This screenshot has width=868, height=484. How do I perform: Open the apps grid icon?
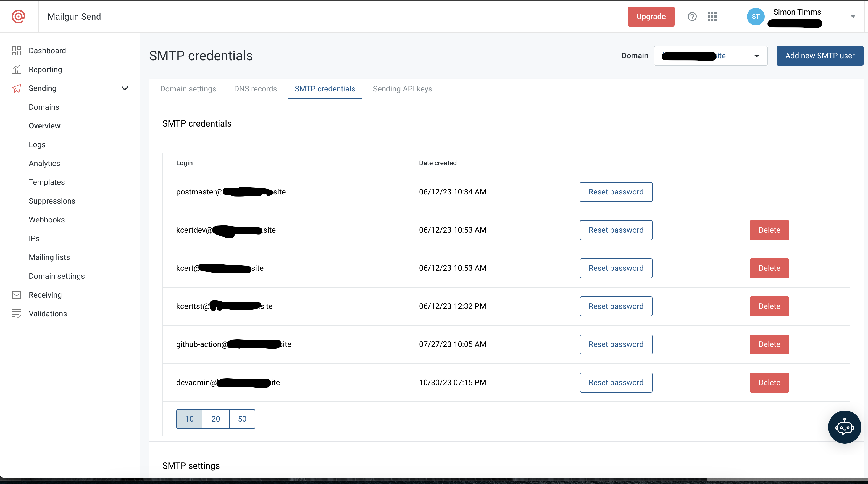tap(712, 17)
